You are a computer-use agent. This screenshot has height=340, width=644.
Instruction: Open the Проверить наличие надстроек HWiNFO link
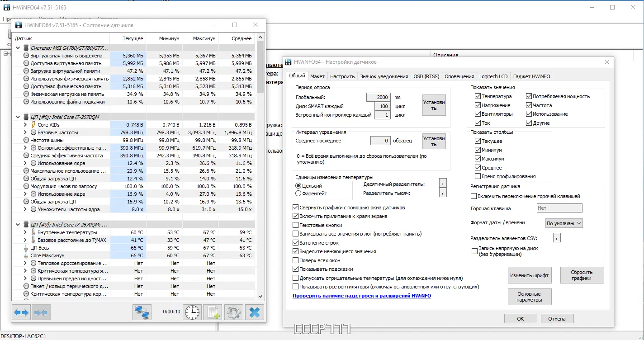362,296
